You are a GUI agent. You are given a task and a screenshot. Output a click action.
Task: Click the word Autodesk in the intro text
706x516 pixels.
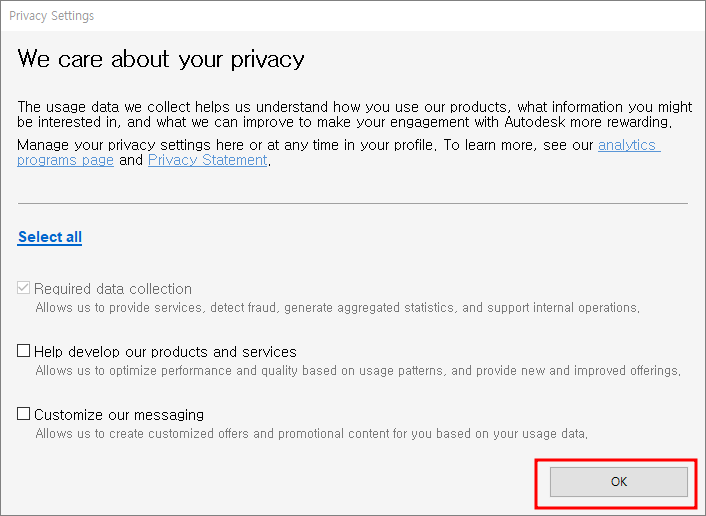click(x=535, y=122)
